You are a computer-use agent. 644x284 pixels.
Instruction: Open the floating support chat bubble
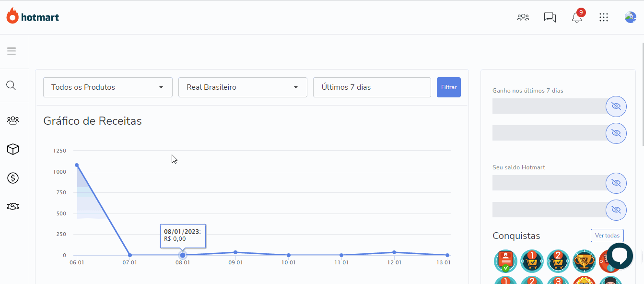(620, 256)
